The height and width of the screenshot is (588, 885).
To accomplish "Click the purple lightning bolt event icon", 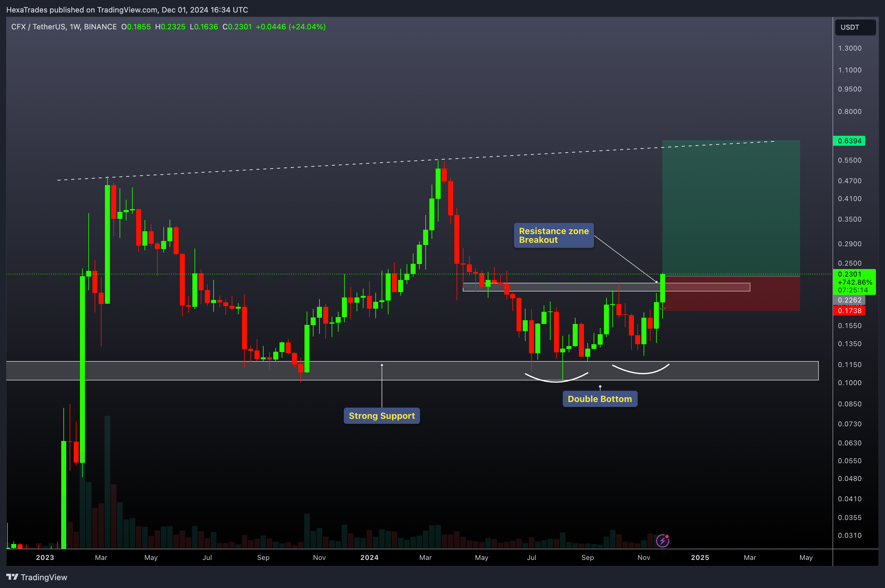I will point(663,541).
